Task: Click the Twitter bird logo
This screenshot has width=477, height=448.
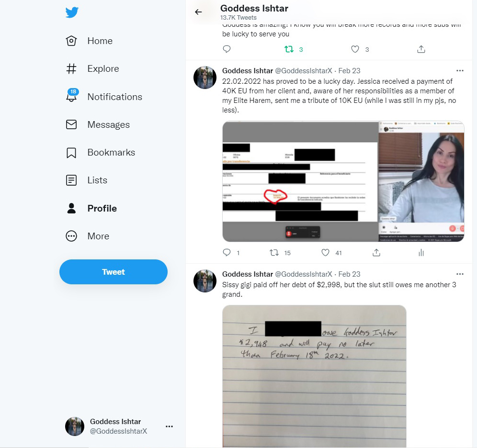Action: [x=72, y=12]
